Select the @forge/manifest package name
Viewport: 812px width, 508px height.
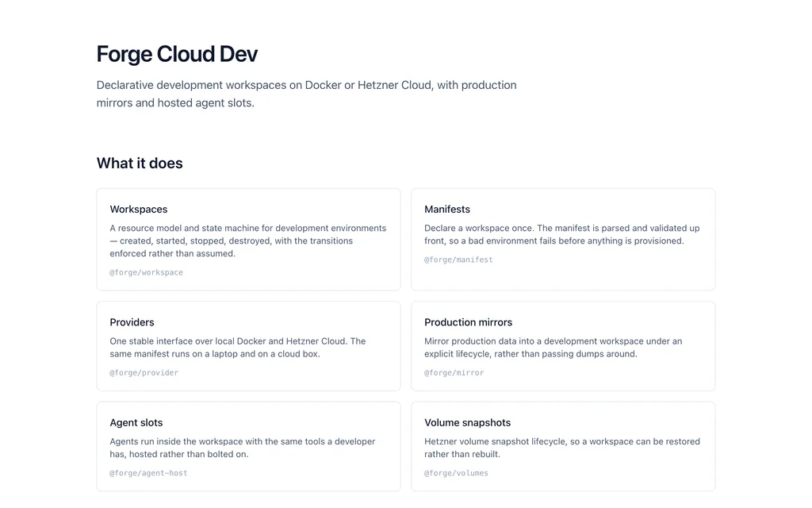[458, 260]
